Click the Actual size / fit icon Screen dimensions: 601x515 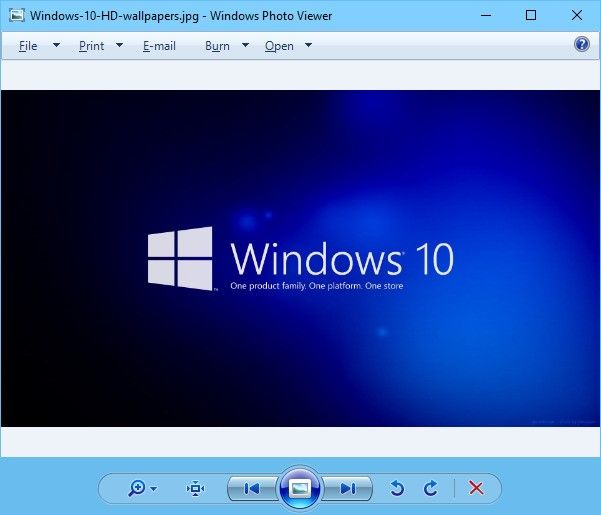(195, 489)
